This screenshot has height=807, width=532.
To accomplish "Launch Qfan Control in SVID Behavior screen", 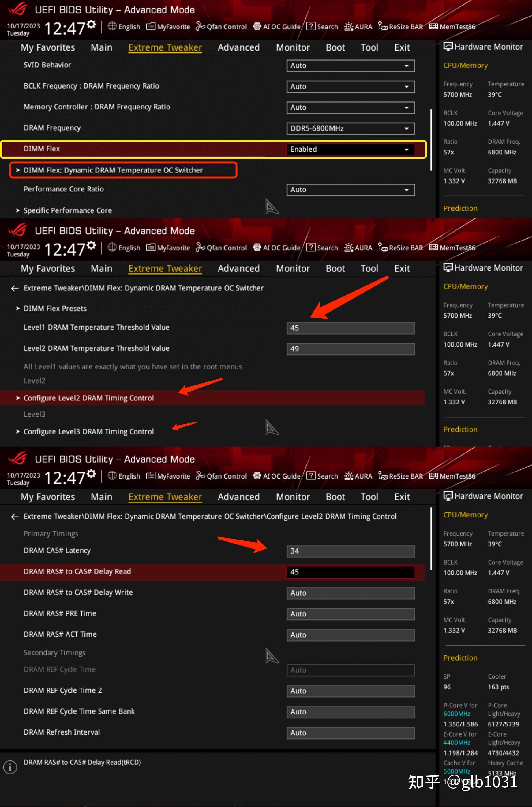I will (221, 26).
